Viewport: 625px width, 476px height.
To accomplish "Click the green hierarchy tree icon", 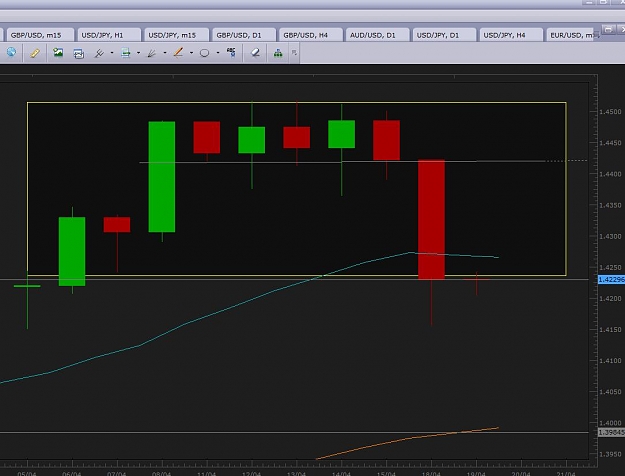I will click(278, 53).
